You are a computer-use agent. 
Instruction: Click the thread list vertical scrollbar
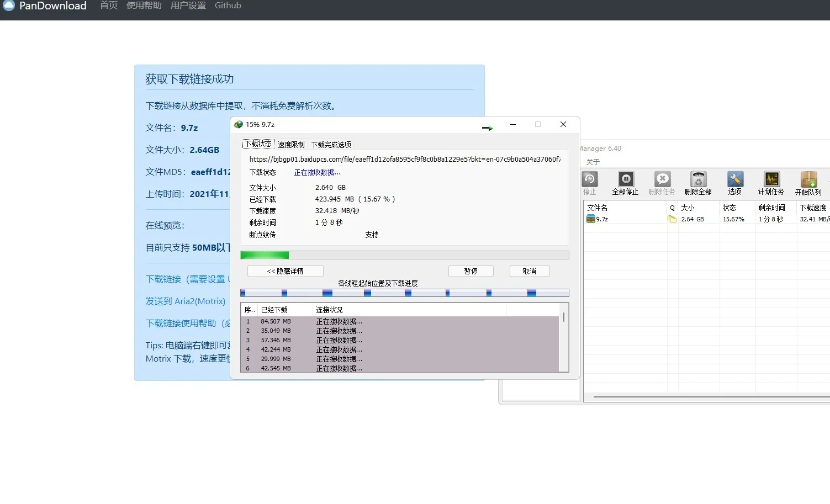pyautogui.click(x=564, y=337)
